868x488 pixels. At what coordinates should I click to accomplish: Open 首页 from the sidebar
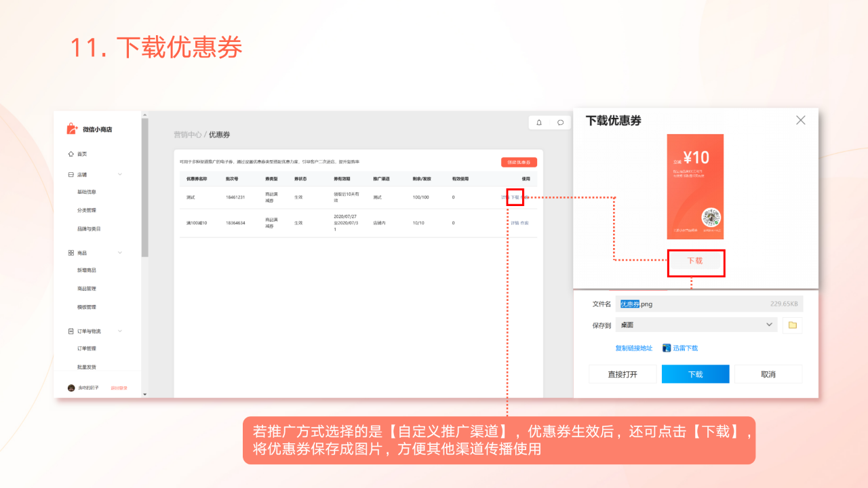82,154
